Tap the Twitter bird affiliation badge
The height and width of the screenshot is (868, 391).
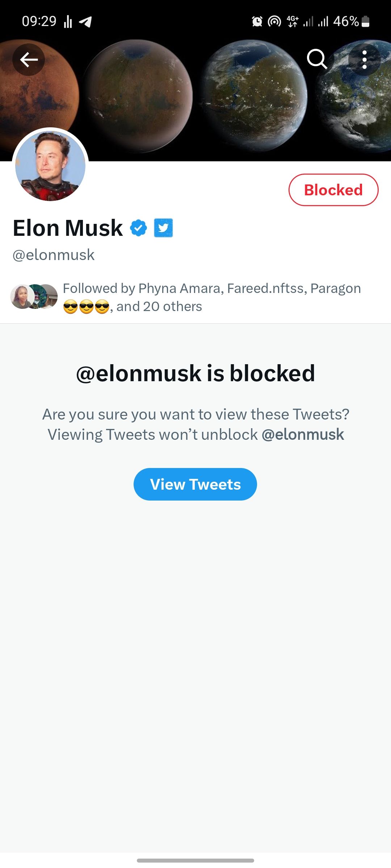click(x=163, y=228)
